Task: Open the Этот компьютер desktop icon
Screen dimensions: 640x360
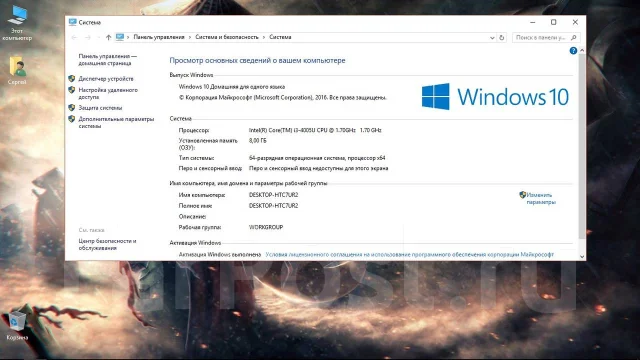Action: [17, 22]
